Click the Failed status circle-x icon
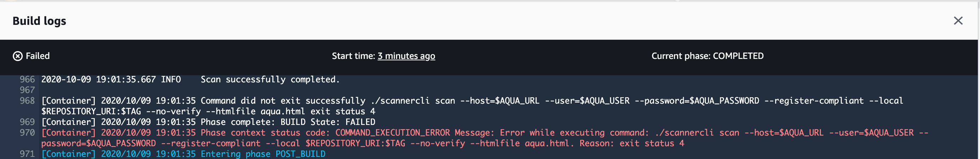 pyautogui.click(x=17, y=56)
